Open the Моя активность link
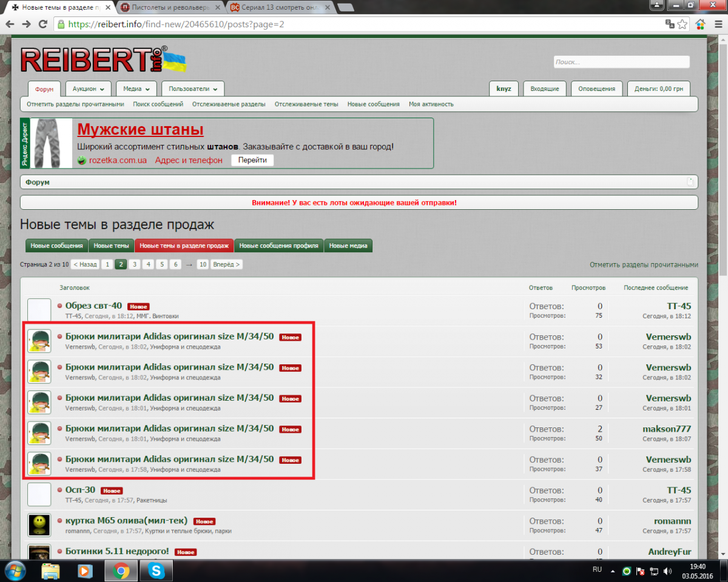Screen dimensions: 728x582 pyautogui.click(x=431, y=104)
